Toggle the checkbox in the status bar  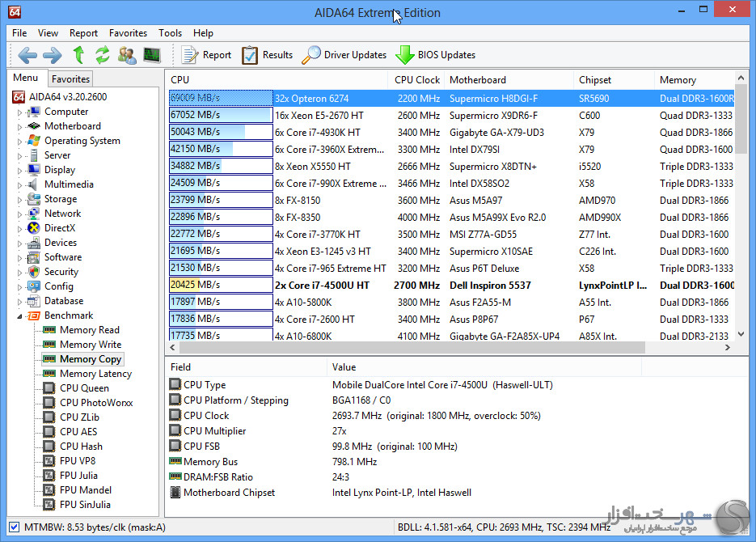click(14, 527)
